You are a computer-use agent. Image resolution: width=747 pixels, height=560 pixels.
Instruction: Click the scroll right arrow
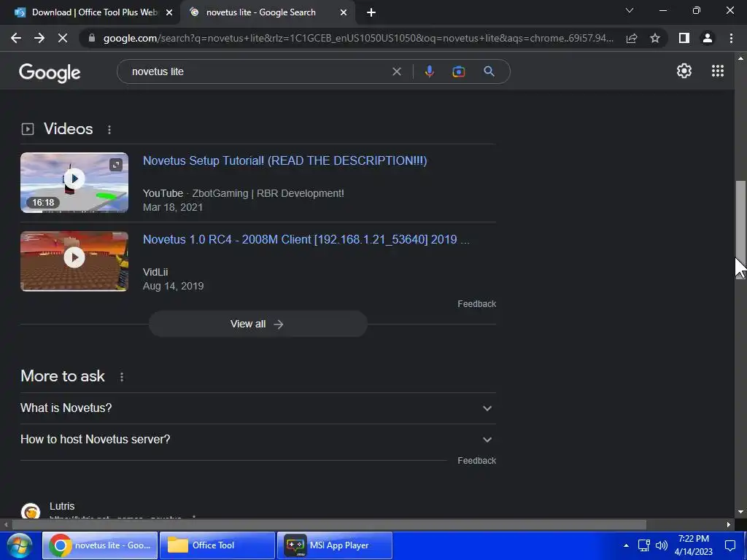coord(729,524)
